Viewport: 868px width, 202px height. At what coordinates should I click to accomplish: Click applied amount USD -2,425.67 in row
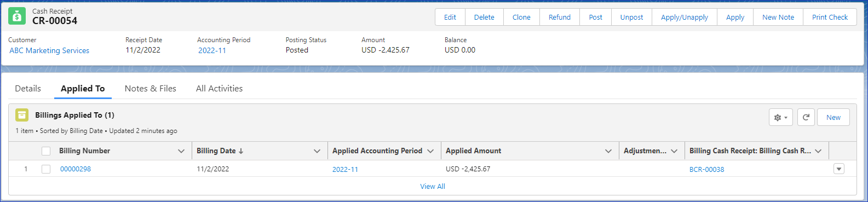point(468,169)
